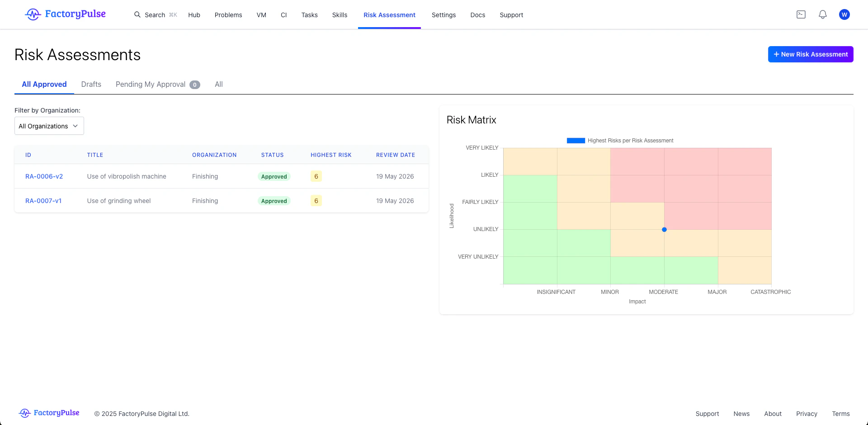
Task: Sort by Review Date column header
Action: (396, 155)
